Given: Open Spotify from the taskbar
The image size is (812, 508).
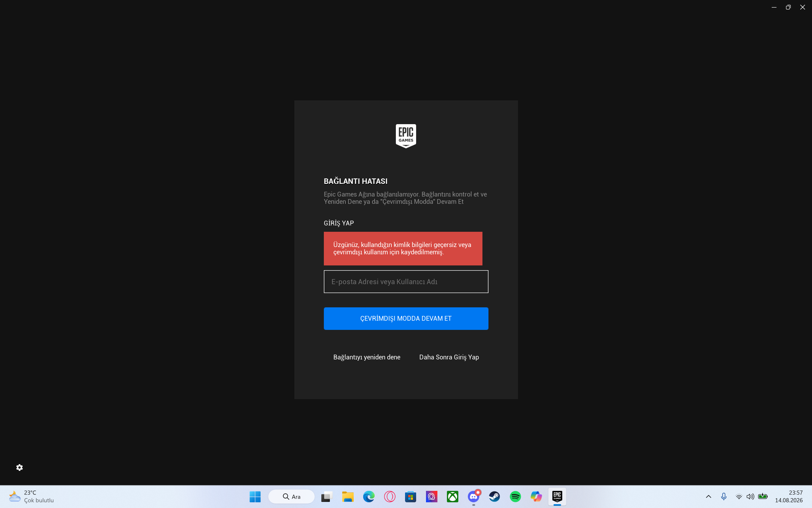Looking at the screenshot, I should [515, 497].
